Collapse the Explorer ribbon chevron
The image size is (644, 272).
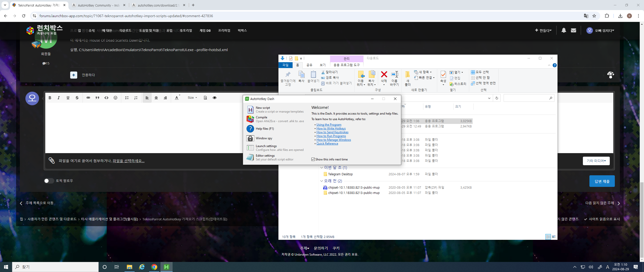[x=549, y=65]
